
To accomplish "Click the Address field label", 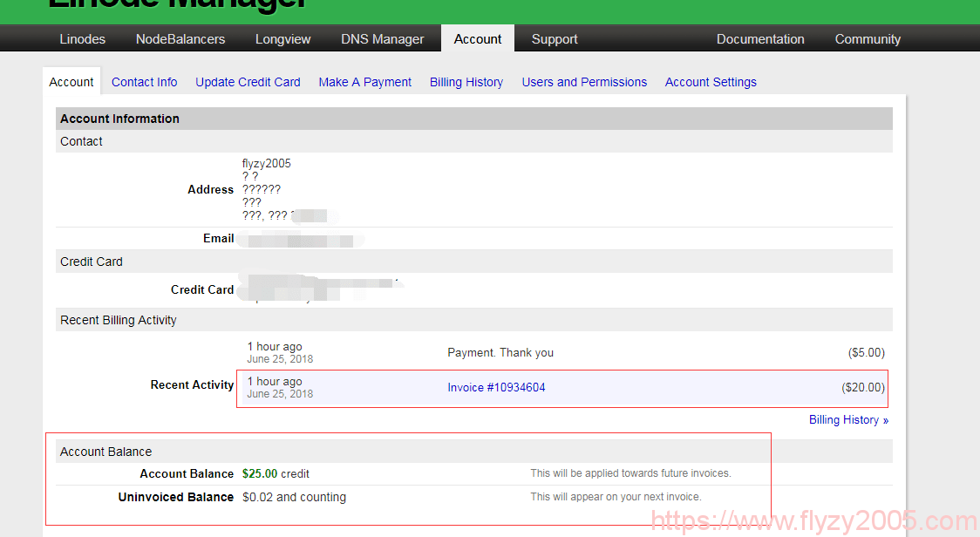I will (x=211, y=189).
